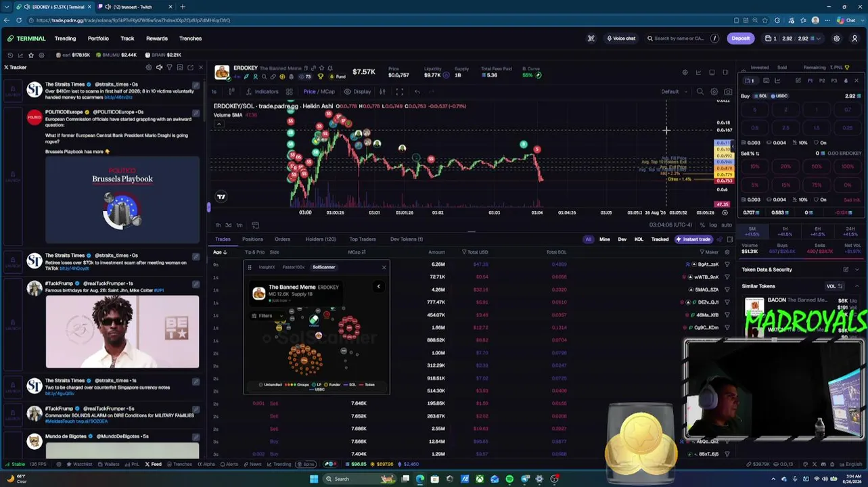Open the chart Display dropdown
Screen dimensions: 868x487
pos(358,92)
